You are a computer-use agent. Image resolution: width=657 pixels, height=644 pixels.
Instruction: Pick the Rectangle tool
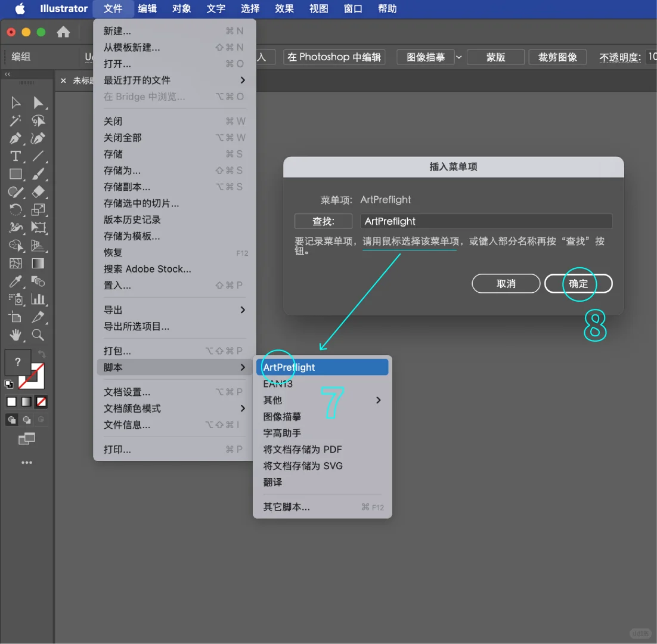coord(15,174)
